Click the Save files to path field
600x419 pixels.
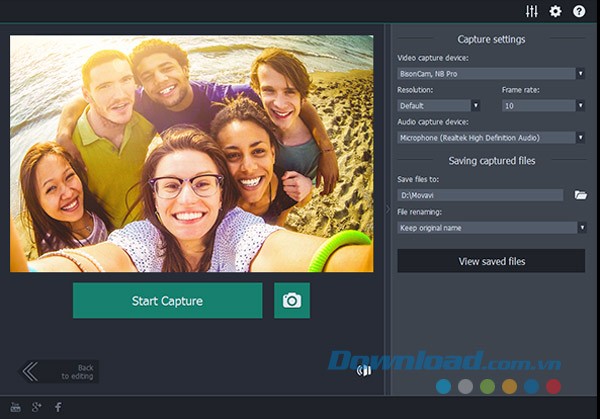point(480,195)
